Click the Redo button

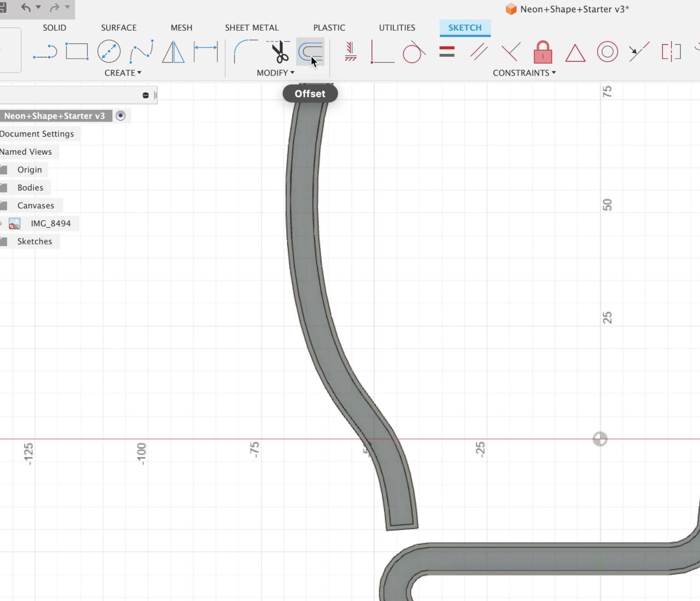[55, 8]
